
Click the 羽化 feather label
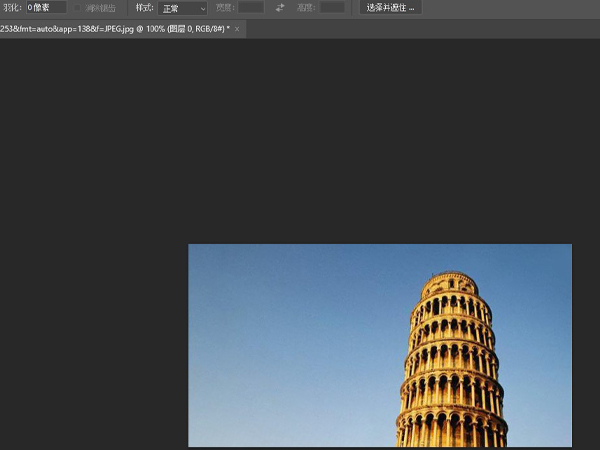coord(11,8)
